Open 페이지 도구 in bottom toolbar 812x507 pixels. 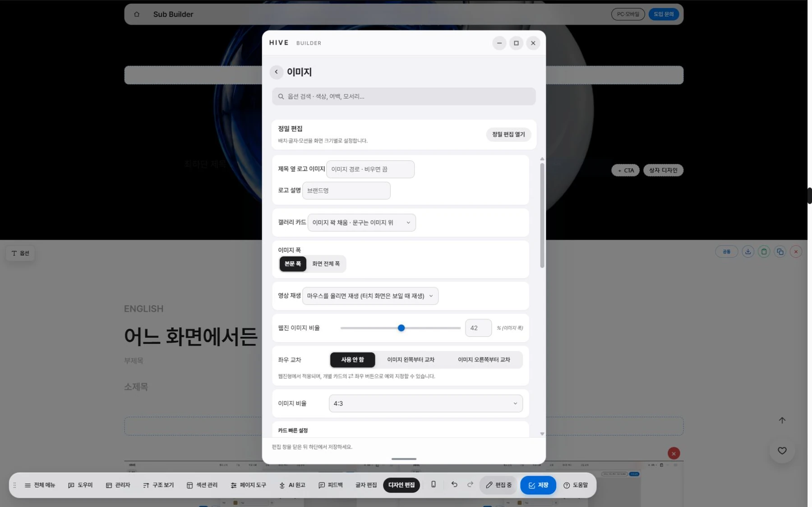(x=248, y=485)
